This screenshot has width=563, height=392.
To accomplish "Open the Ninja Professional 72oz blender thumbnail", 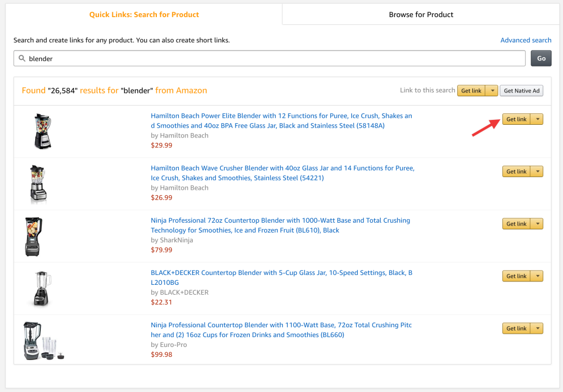I will 33,236.
